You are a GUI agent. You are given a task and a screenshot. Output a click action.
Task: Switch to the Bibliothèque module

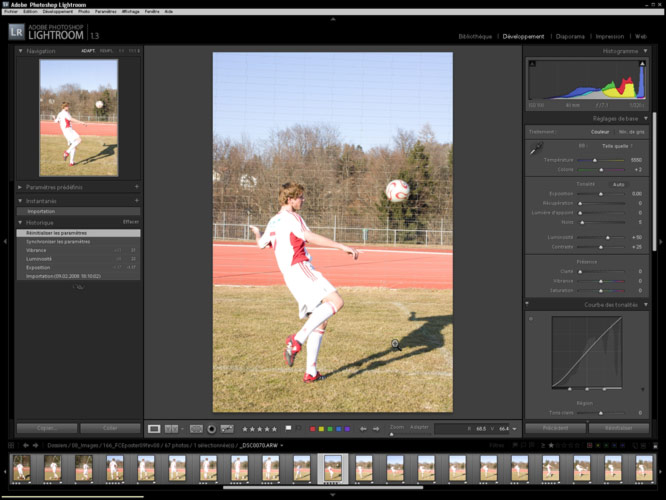click(475, 36)
